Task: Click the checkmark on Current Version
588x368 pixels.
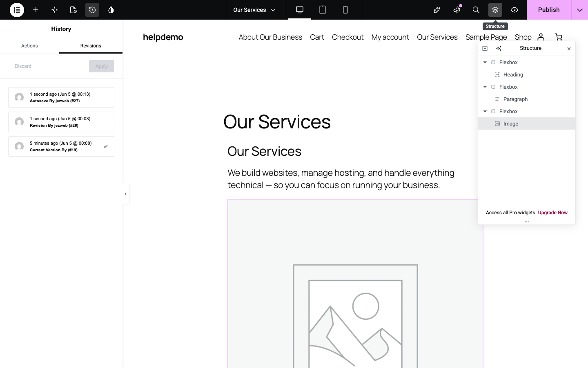Action: tap(105, 146)
